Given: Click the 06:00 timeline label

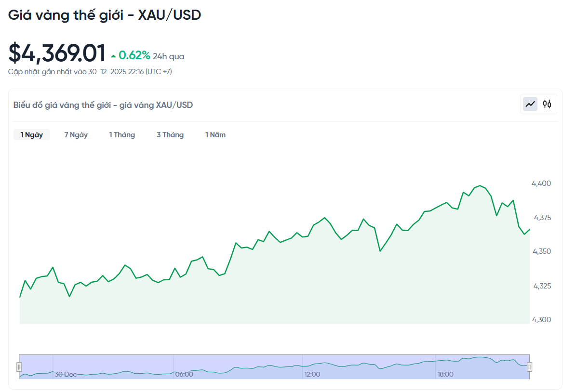Looking at the screenshot, I should [x=184, y=374].
